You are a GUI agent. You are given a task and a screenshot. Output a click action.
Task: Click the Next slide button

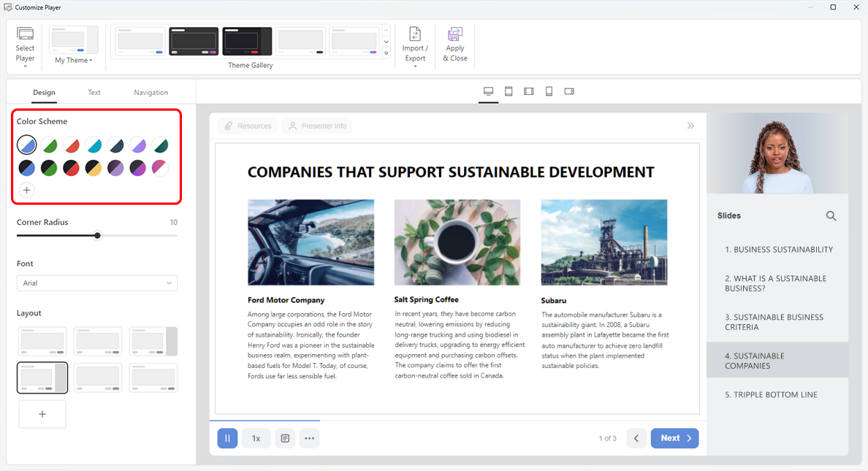674,438
